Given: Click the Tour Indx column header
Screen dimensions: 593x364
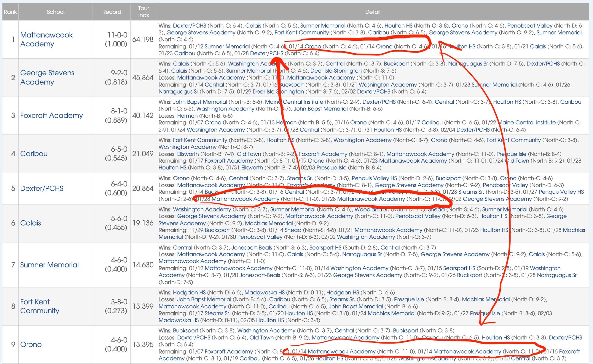Looking at the screenshot, I should [144, 12].
